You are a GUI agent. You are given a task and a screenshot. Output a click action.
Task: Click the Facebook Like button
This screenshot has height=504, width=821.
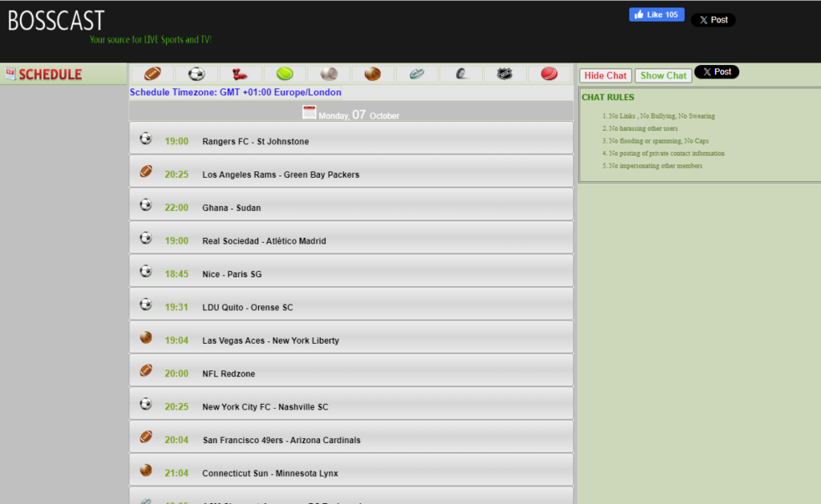656,14
